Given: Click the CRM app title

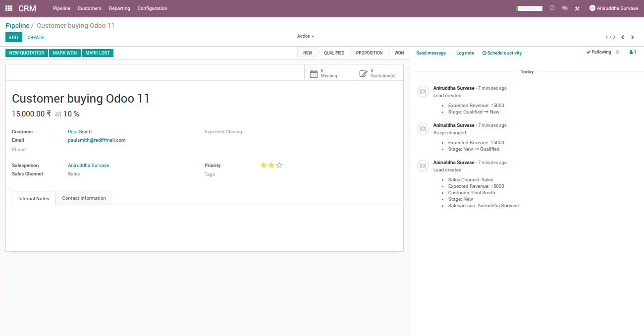Looking at the screenshot, I should point(27,8).
